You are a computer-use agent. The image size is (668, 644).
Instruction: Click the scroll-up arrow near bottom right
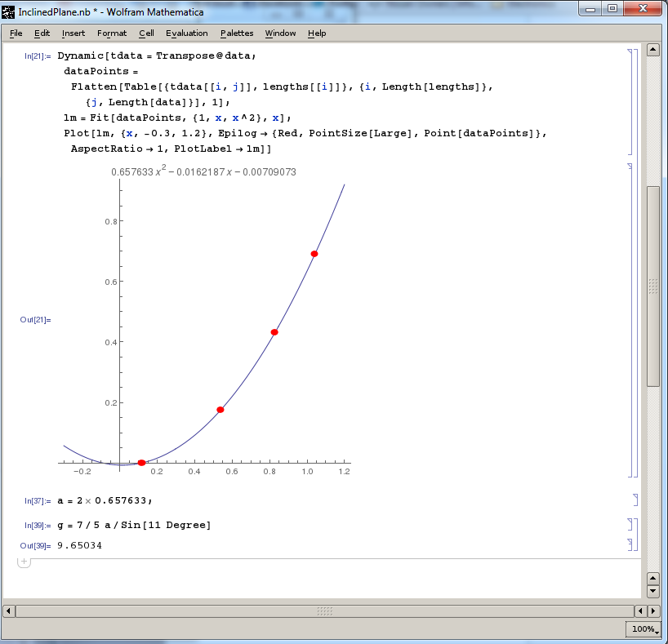[x=652, y=579]
